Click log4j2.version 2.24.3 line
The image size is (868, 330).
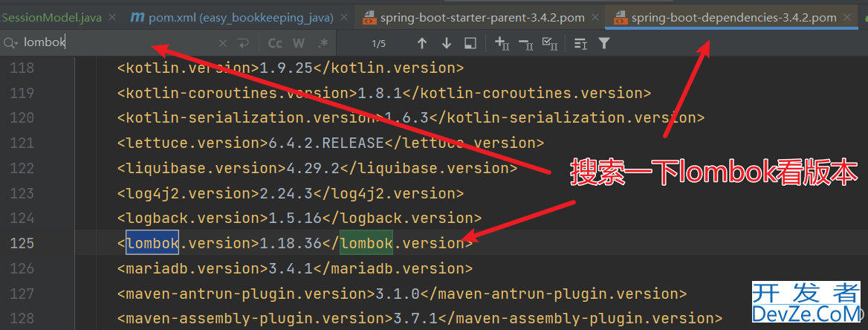click(290, 193)
